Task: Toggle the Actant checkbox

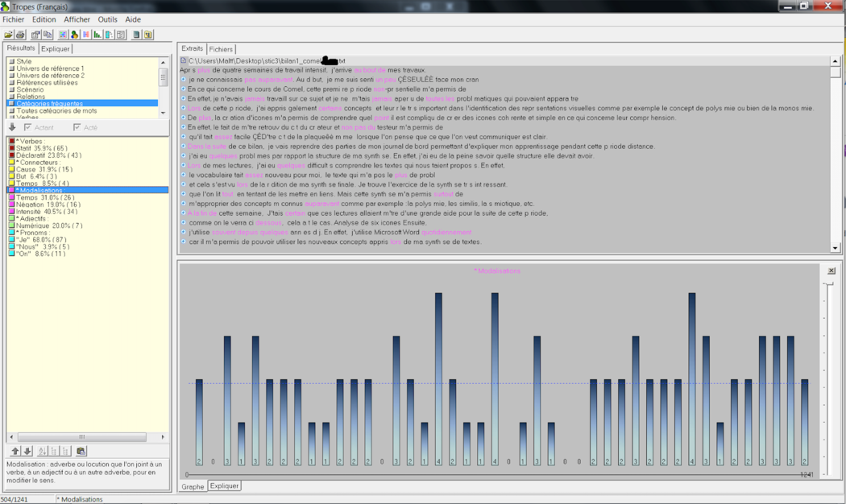Action: pos(28,127)
